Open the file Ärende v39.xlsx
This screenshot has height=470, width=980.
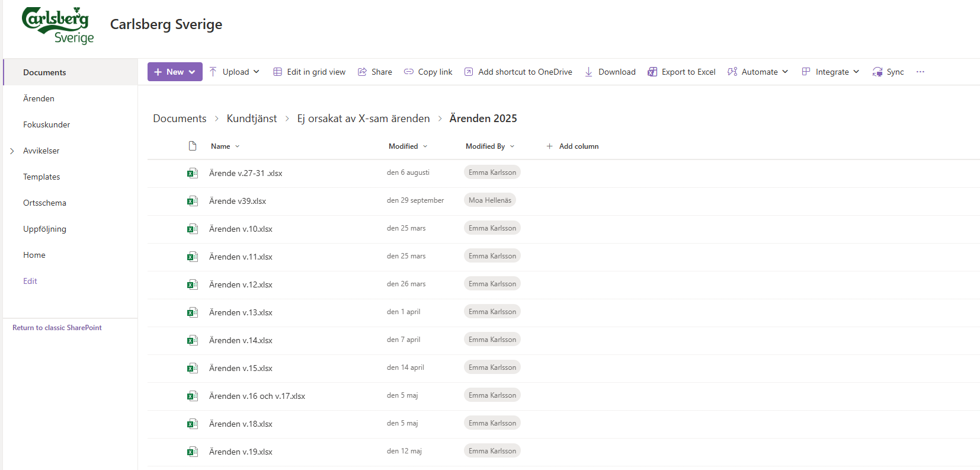(x=238, y=201)
